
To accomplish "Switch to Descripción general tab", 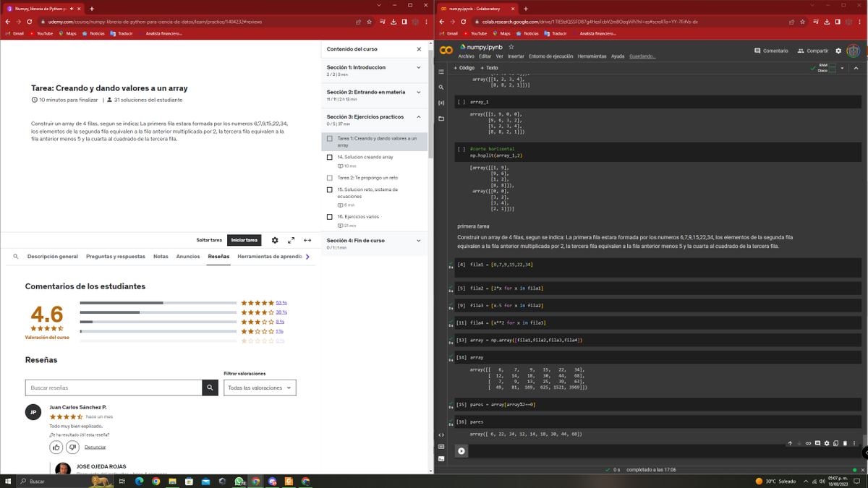I will click(x=53, y=256).
